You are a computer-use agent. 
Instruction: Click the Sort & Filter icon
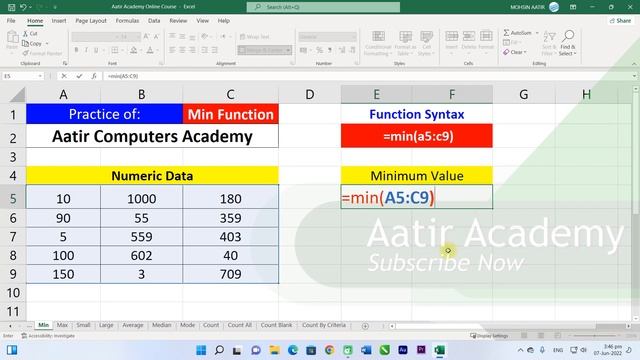pos(549,37)
